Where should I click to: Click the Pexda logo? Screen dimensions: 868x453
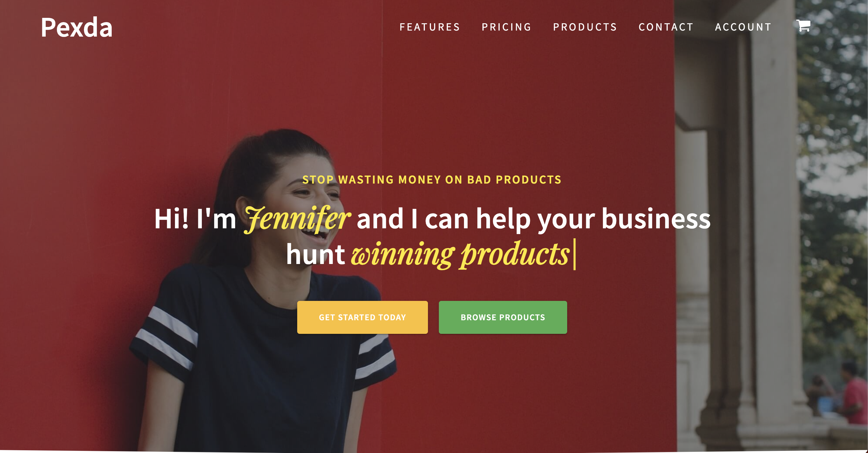point(77,27)
